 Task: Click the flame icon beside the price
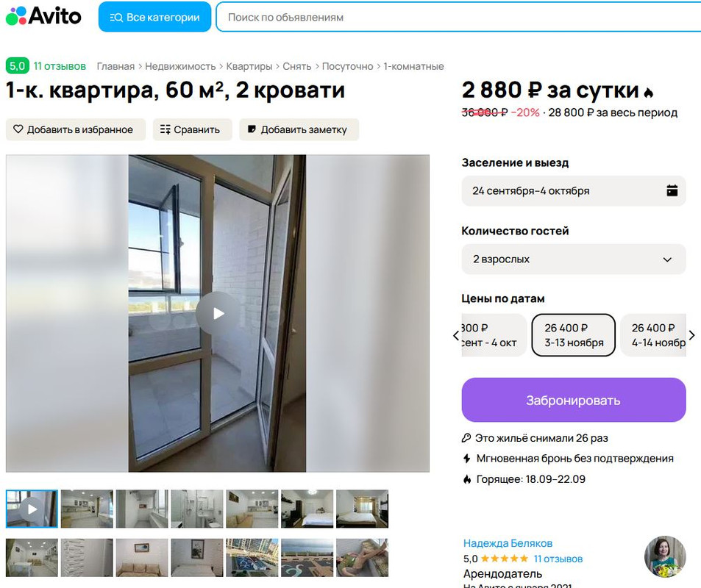pyautogui.click(x=649, y=92)
